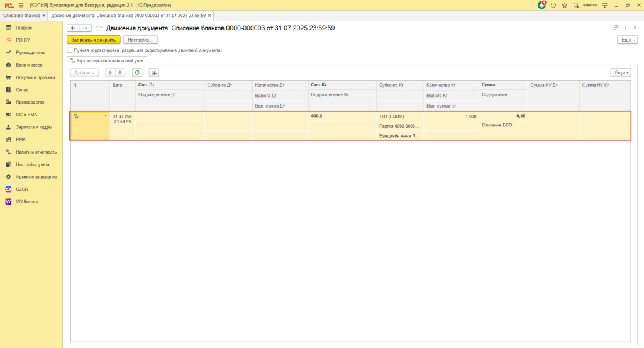This screenshot has width=644, height=348.
Task: Click the Налоги и отчетность icon
Action: pyautogui.click(x=8, y=152)
